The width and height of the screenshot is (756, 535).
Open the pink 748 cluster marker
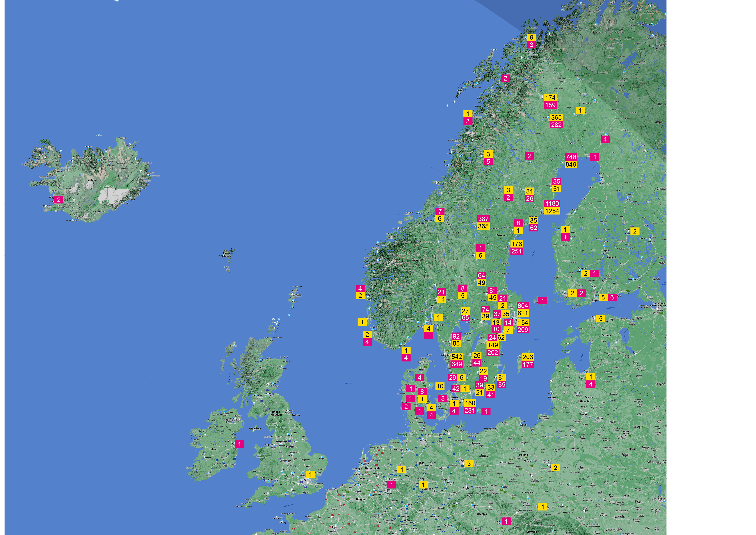pos(571,157)
